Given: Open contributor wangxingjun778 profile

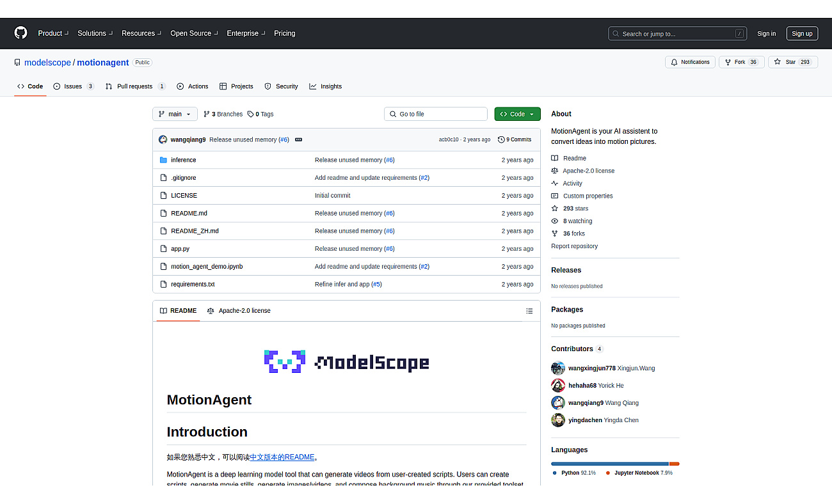Looking at the screenshot, I should click(x=591, y=368).
